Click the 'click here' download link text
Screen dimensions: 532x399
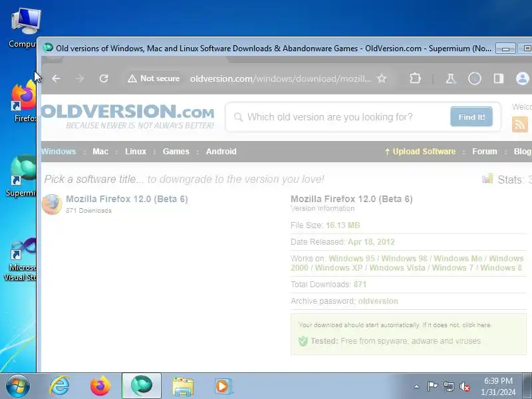click(x=476, y=325)
